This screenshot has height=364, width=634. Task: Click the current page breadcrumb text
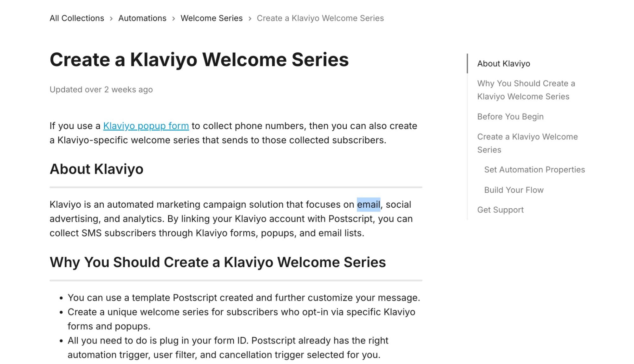pos(320,18)
